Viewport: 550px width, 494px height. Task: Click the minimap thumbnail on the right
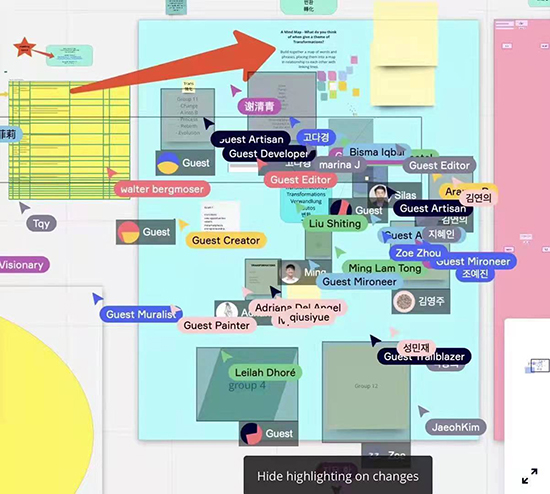[537, 366]
